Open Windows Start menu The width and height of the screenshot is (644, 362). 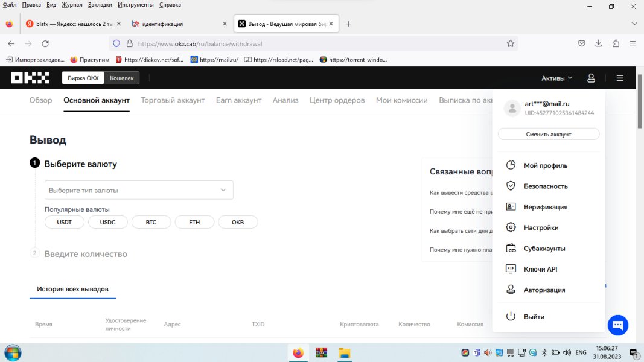point(13,352)
